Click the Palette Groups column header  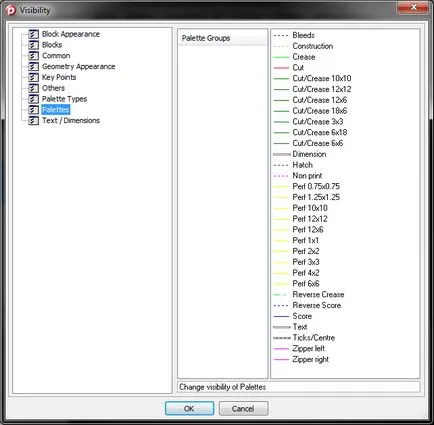223,38
